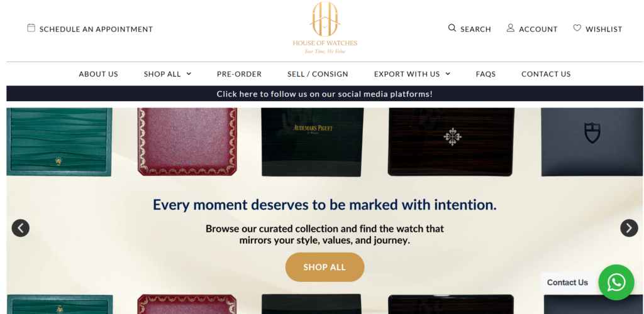Open the FAQs menu item
The width and height of the screenshot is (644, 314).
[486, 74]
